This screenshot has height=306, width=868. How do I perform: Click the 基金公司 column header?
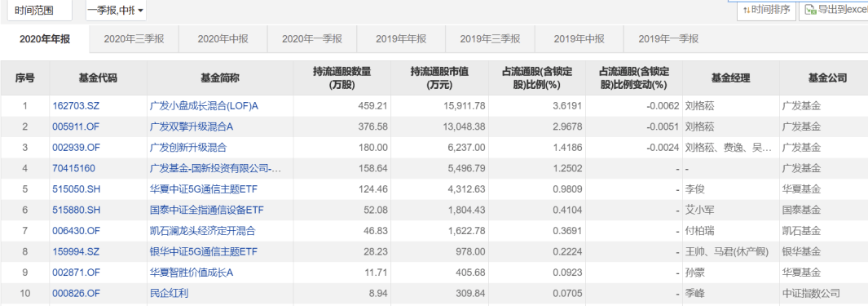point(824,78)
